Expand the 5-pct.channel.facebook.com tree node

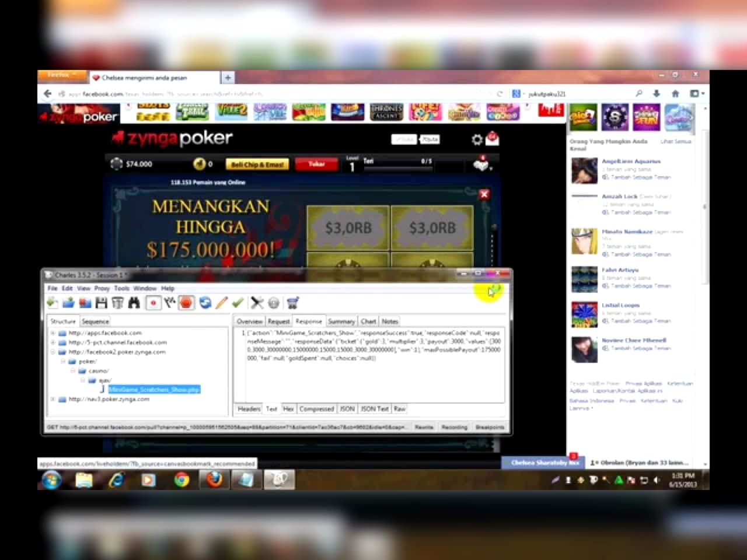click(x=53, y=342)
